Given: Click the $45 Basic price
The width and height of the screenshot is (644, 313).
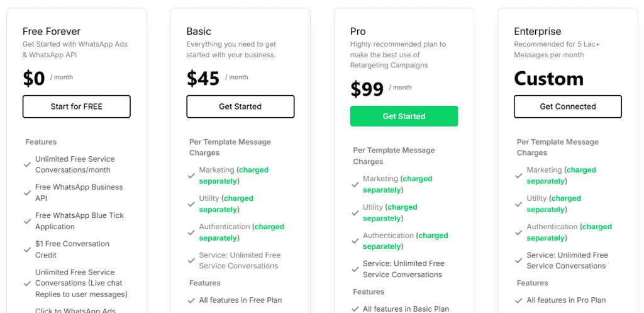Looking at the screenshot, I should pos(203,78).
